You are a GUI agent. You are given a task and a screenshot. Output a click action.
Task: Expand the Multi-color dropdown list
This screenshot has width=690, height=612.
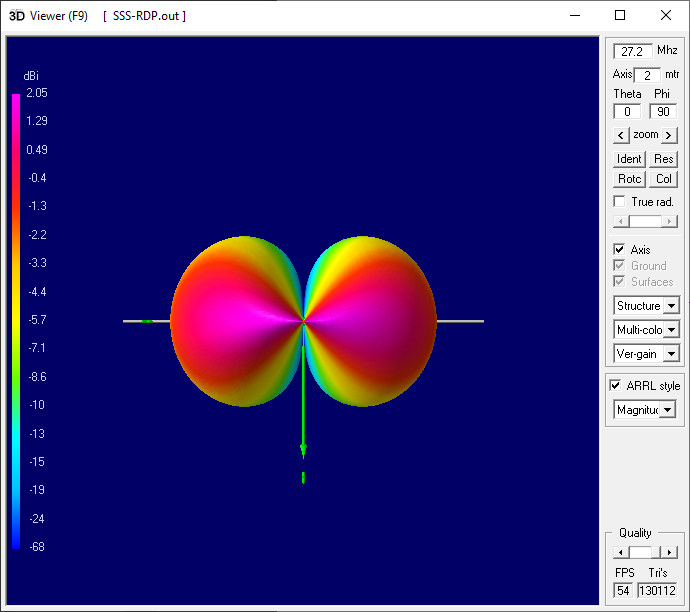tap(671, 330)
